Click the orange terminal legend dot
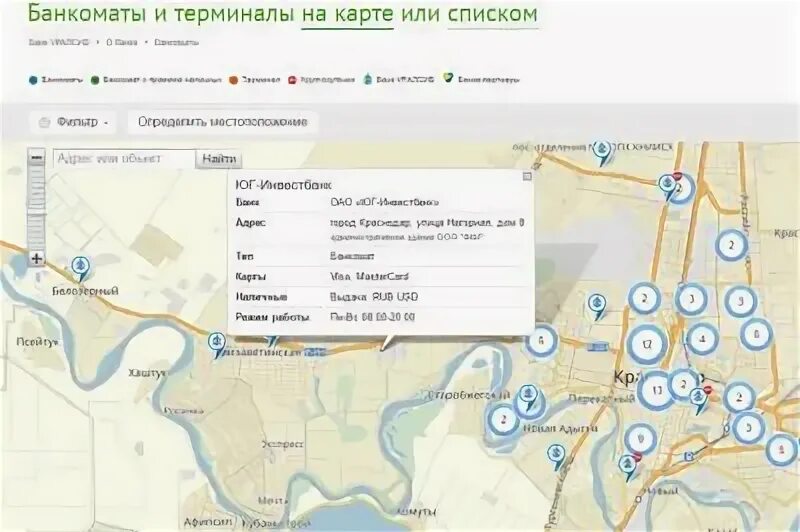Viewport: 800px width, 532px height. point(234,80)
